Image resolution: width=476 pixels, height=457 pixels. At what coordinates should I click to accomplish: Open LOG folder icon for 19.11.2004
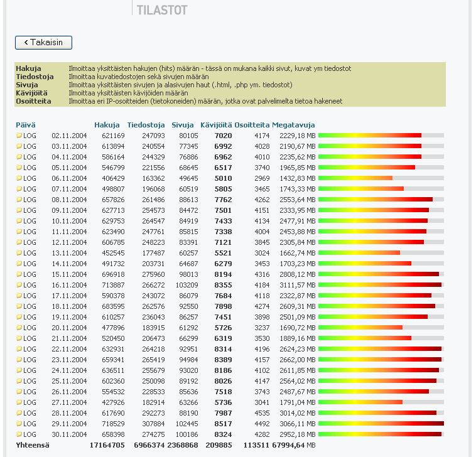(x=19, y=317)
